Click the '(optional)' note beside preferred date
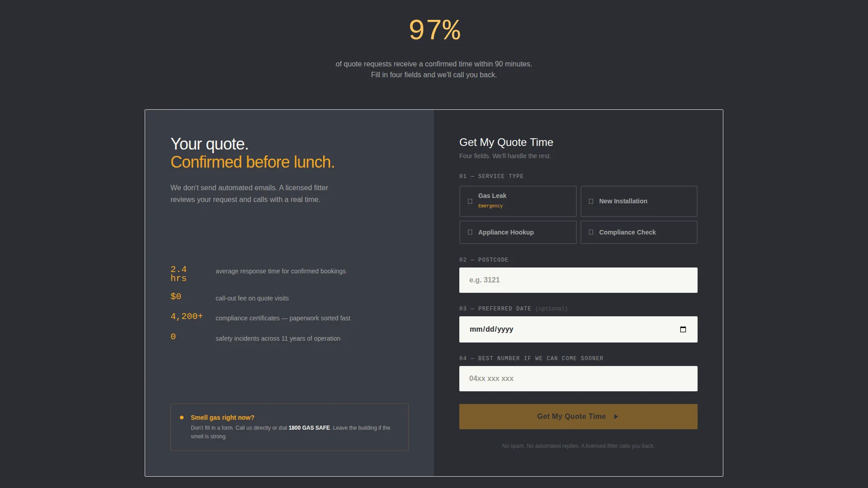This screenshot has height=488, width=868. click(x=551, y=309)
